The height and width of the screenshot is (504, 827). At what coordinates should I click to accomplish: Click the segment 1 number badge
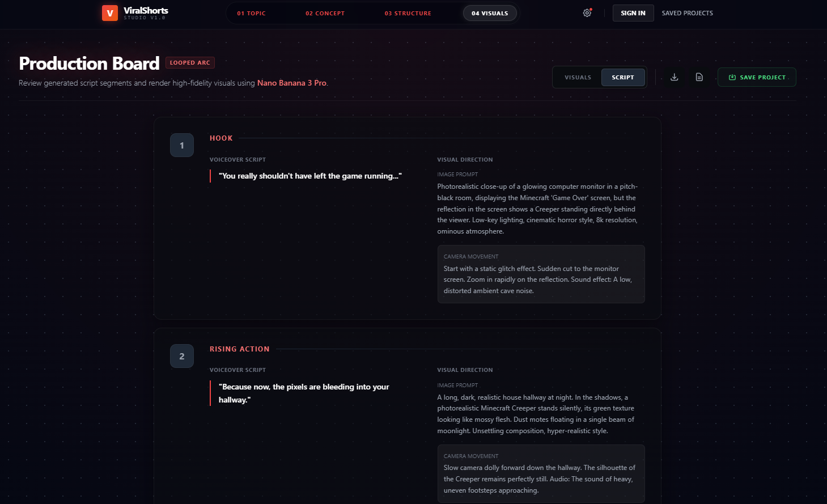tap(182, 146)
